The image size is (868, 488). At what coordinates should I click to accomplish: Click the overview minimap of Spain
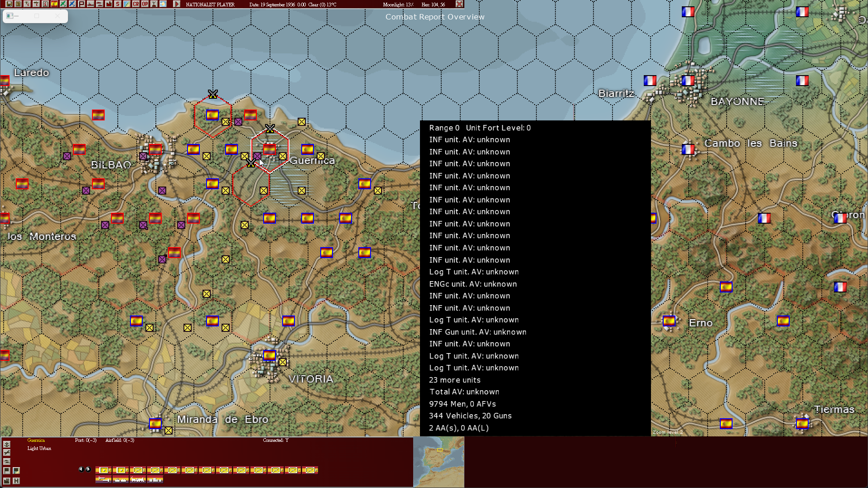[439, 462]
